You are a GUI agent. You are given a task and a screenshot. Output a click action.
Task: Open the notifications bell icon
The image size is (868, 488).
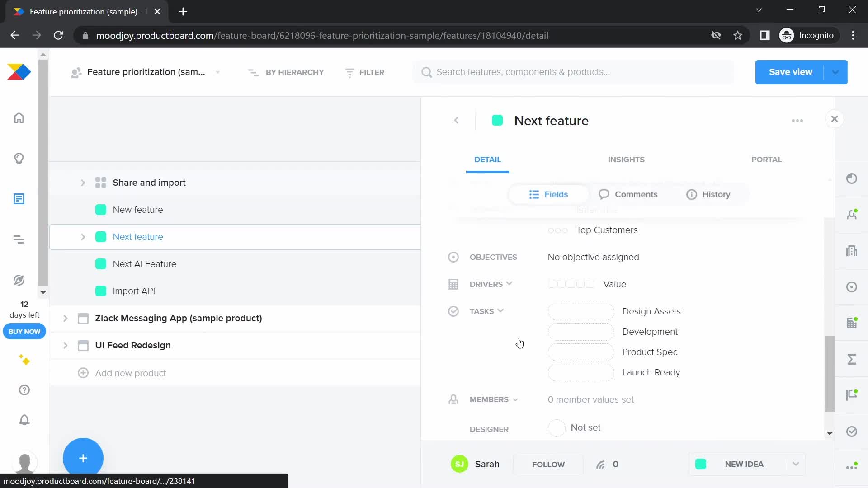coord(24,420)
